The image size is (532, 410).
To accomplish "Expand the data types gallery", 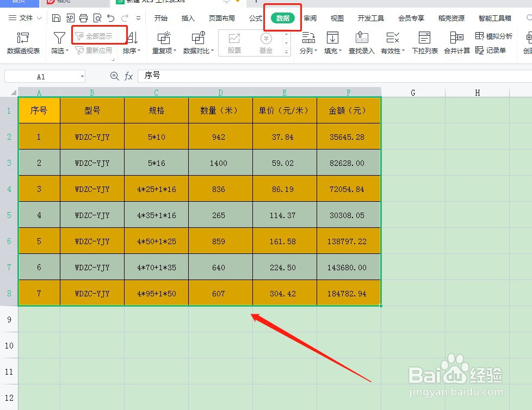I will point(287,52).
